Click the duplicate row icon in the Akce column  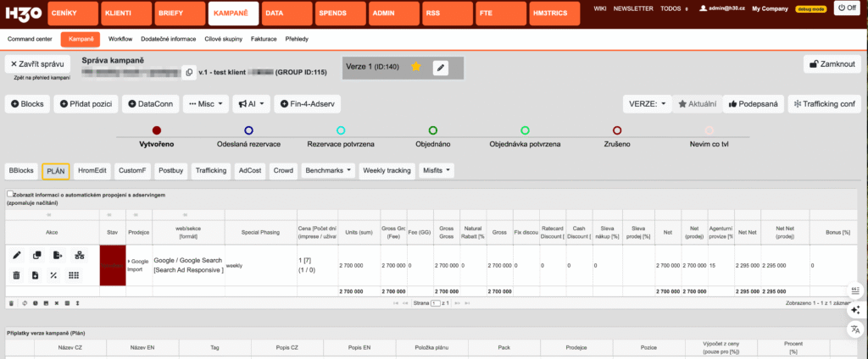pos(36,256)
